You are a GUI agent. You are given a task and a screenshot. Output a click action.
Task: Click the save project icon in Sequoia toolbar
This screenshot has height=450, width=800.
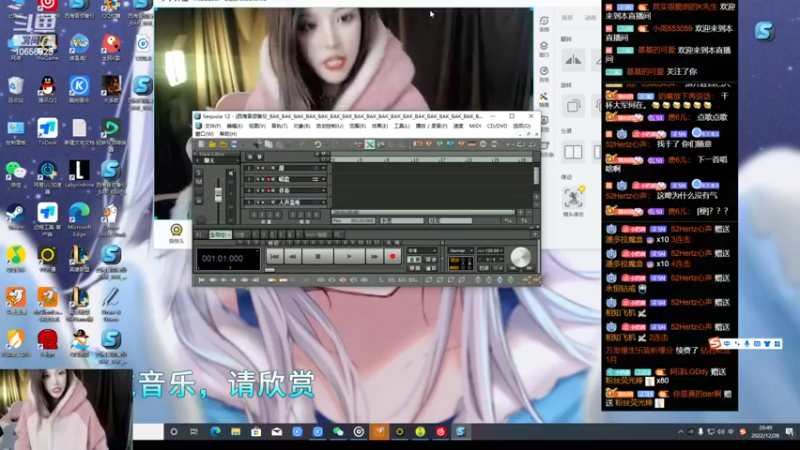(x=234, y=144)
